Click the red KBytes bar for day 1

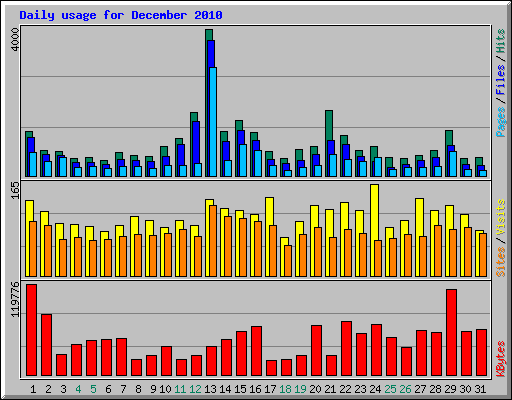31,330
